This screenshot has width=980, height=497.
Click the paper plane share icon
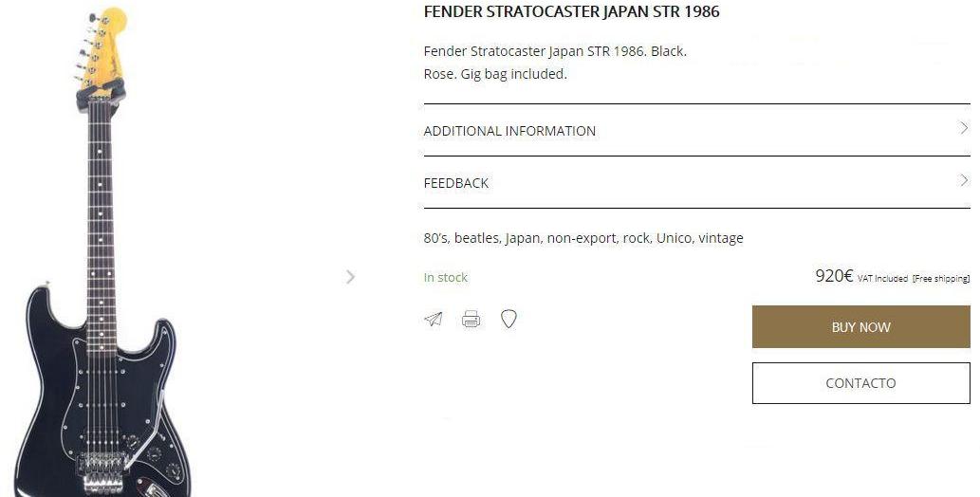[x=434, y=320]
